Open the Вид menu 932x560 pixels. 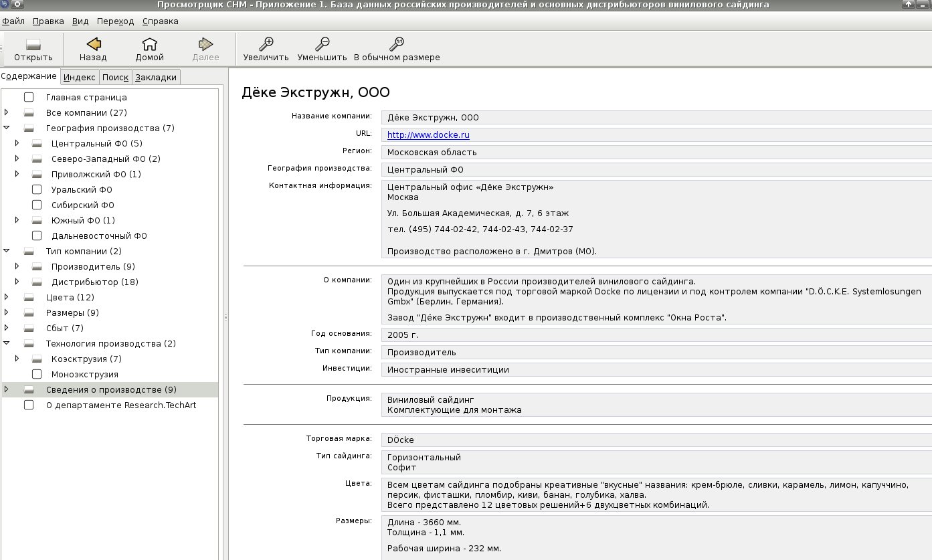[x=80, y=21]
